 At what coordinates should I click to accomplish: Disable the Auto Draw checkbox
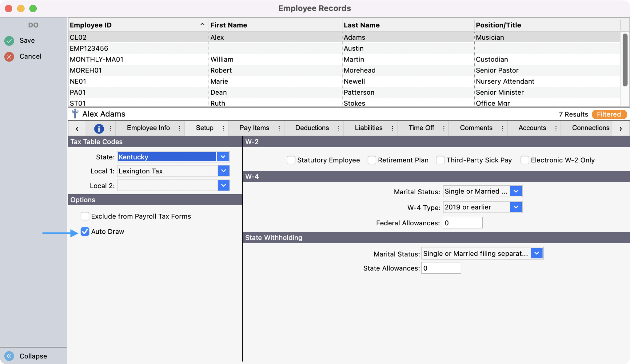point(85,231)
